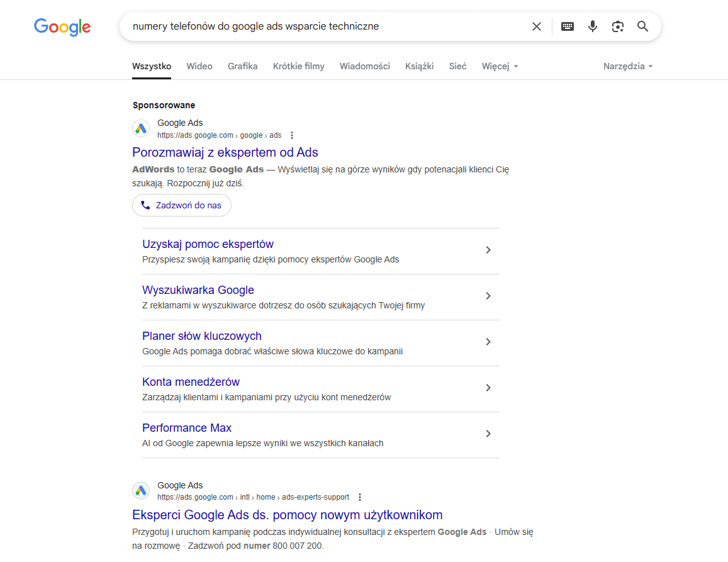Click the phone icon in Zadzwoń do nas
This screenshot has height=562, width=728.
click(x=145, y=205)
